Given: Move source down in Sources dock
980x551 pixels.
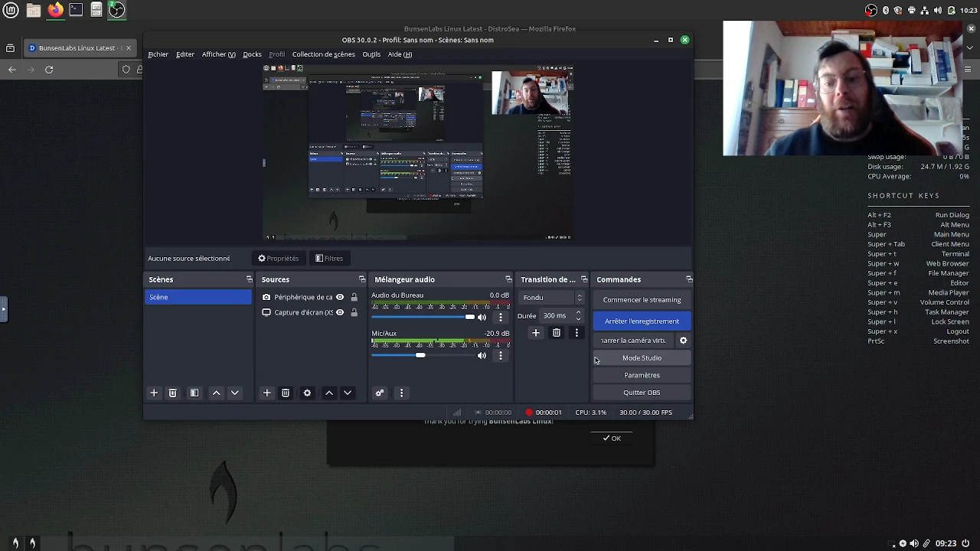Looking at the screenshot, I should pyautogui.click(x=348, y=393).
